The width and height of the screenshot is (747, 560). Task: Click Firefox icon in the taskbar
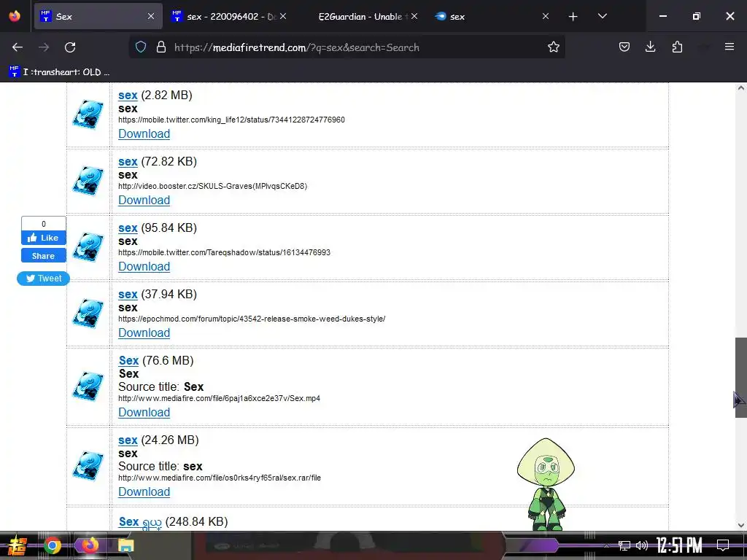90,545
